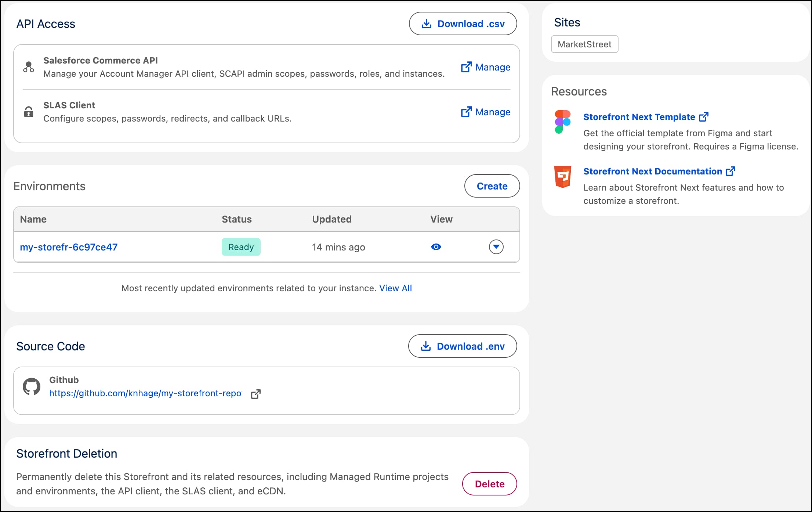Click the Status column header
Image resolution: width=812 pixels, height=512 pixels.
[x=237, y=219]
